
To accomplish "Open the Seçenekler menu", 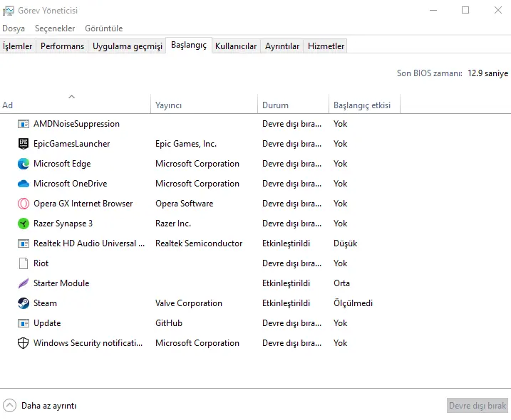I will click(55, 28).
